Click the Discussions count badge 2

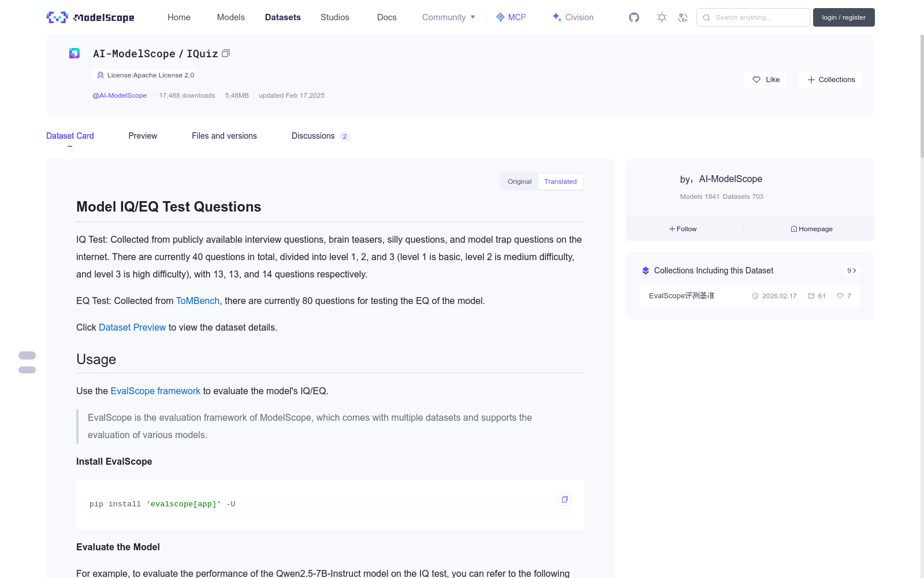345,136
